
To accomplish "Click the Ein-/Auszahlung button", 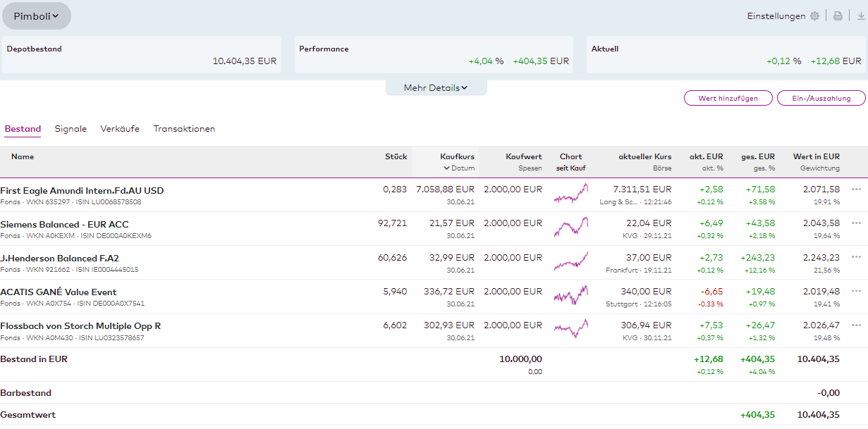I will click(x=821, y=99).
